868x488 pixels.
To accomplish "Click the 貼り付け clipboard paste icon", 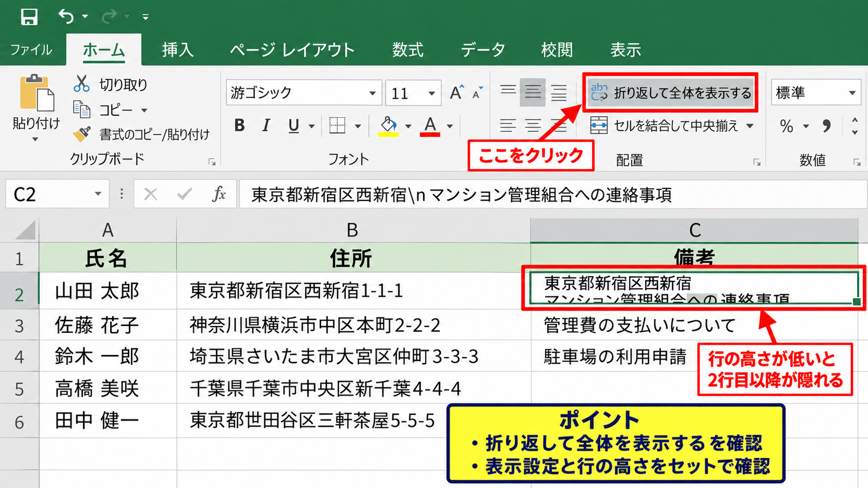I will (x=36, y=93).
